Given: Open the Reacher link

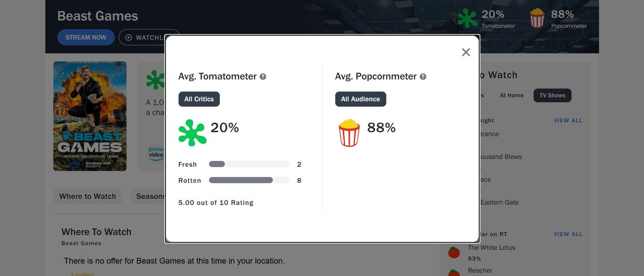Looking at the screenshot, I should [x=480, y=271].
